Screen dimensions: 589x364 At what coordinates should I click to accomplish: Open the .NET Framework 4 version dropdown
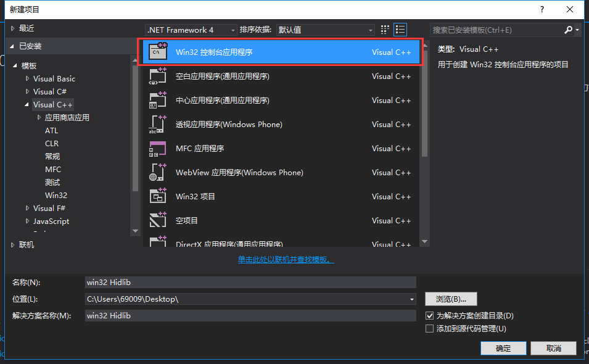point(191,30)
